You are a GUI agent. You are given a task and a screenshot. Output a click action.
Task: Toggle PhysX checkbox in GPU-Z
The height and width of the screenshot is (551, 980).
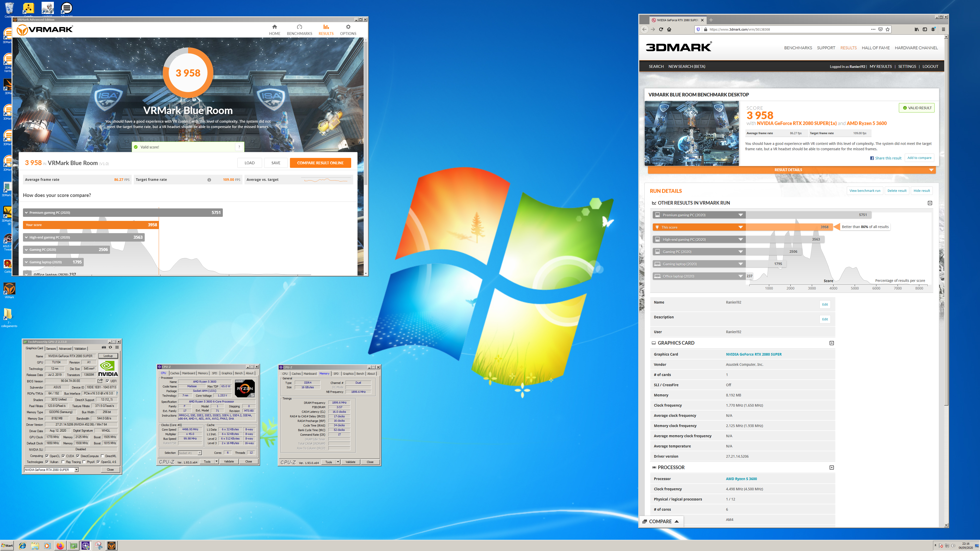coord(84,462)
